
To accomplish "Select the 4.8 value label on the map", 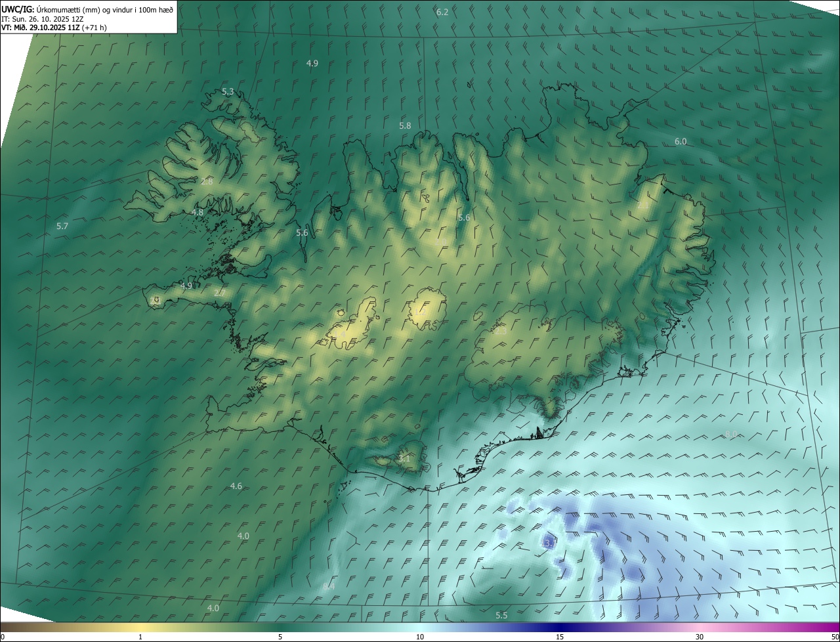I will click(x=198, y=212).
